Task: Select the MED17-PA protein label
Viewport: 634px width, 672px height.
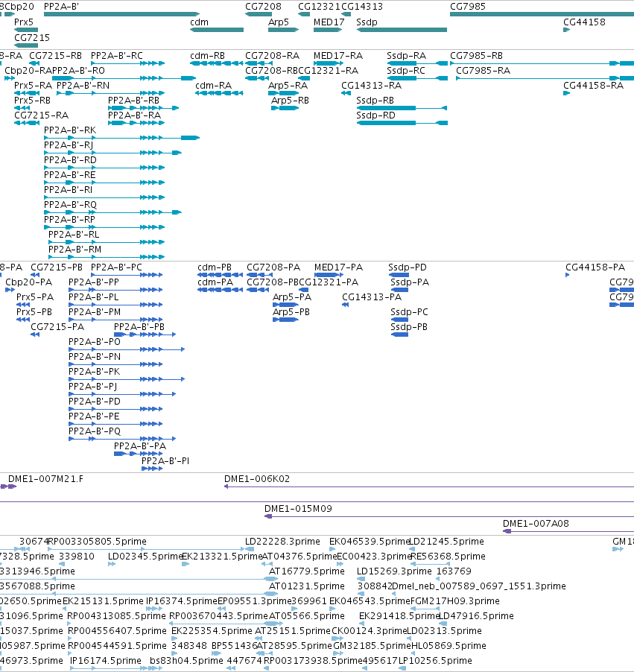Action: [x=338, y=267]
